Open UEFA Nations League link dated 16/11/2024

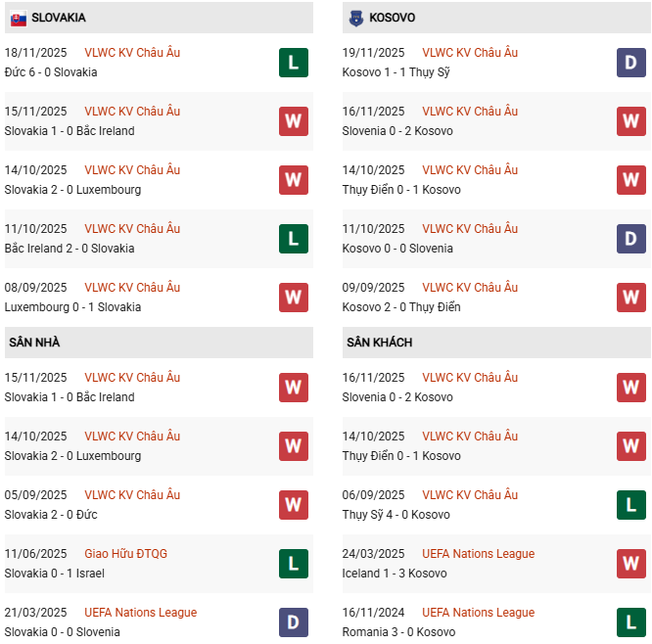[478, 613]
